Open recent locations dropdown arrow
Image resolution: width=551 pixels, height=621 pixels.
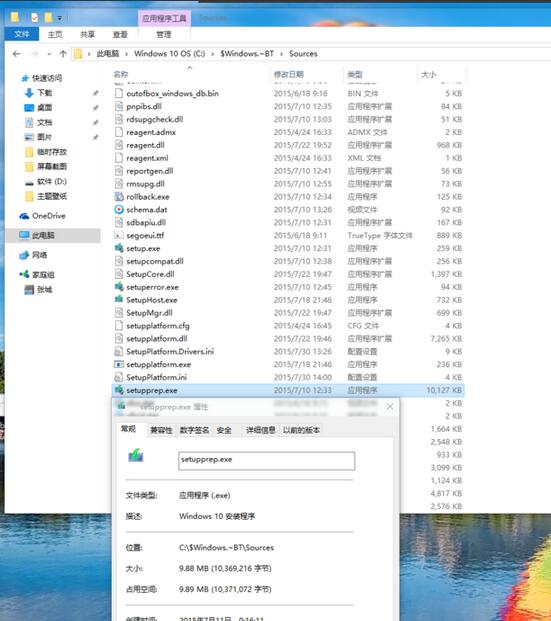click(49, 54)
